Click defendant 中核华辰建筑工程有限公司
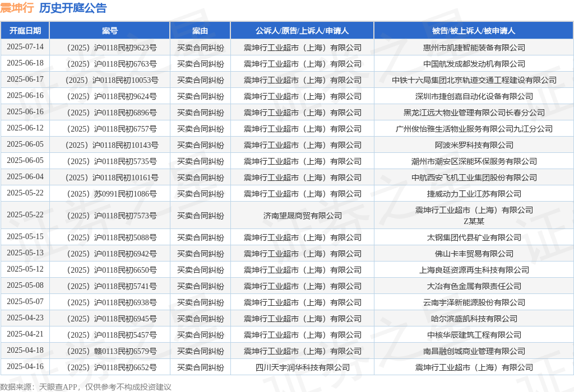 [x=474, y=335]
